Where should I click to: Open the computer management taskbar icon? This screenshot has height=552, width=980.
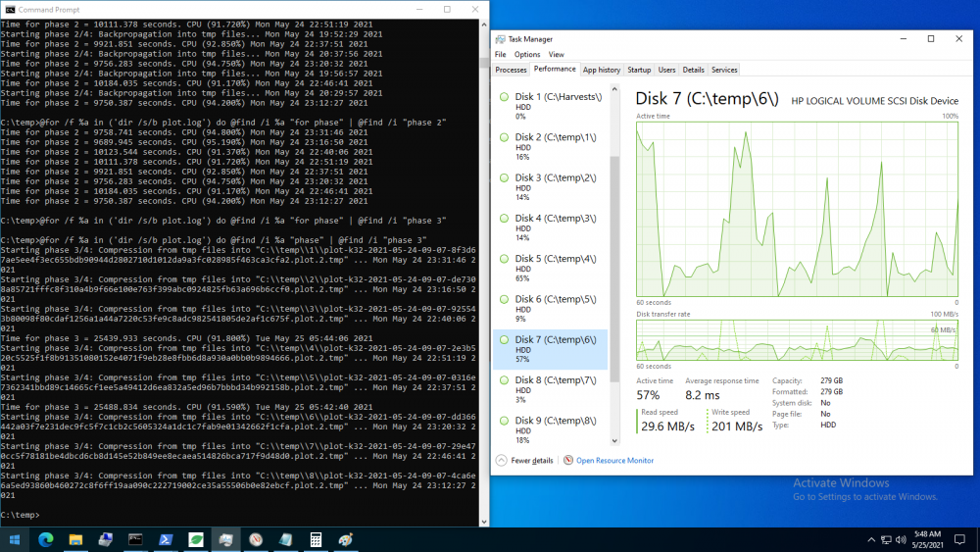coord(106,539)
